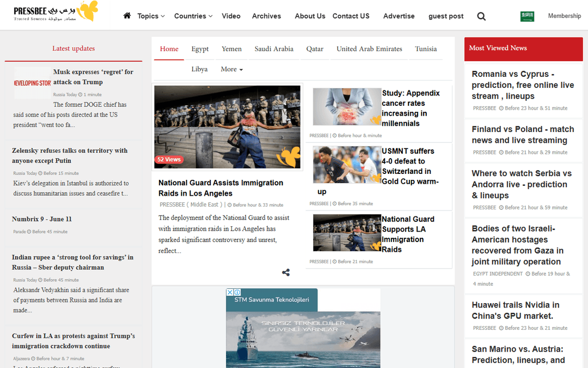Image resolution: width=588 pixels, height=368 pixels.
Task: Open Curfew in LA protests article
Action: click(73, 341)
